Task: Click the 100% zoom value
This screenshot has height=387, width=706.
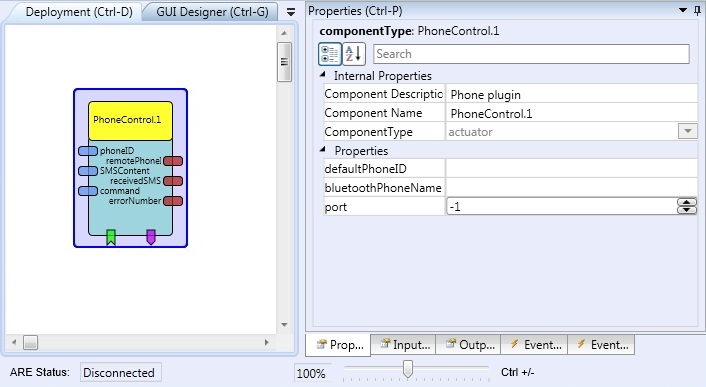Action: pos(311,373)
